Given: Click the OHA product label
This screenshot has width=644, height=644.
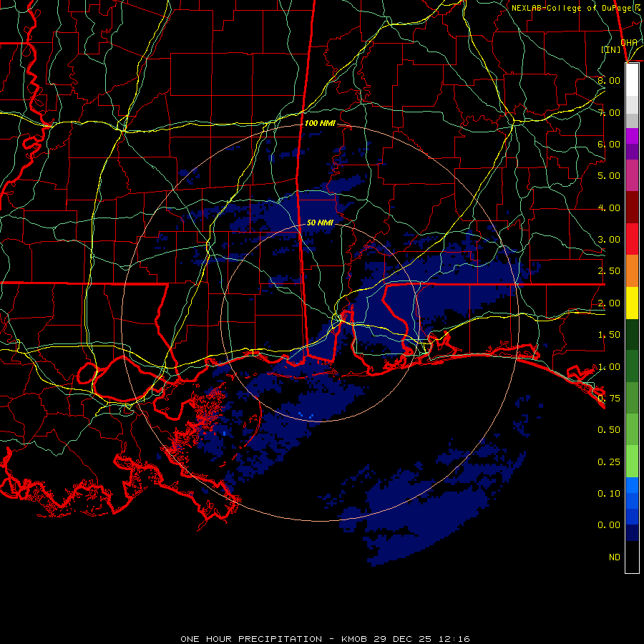Looking at the screenshot, I should (629, 43).
